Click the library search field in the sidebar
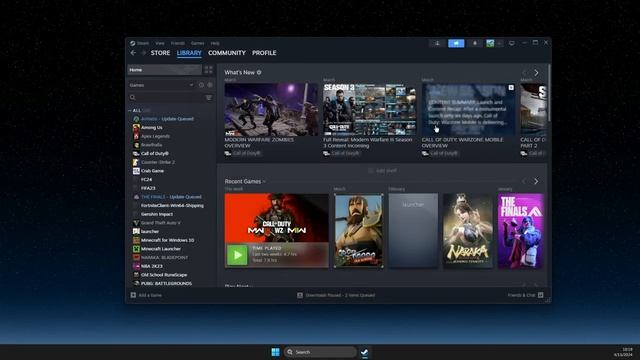This screenshot has width=640, height=360. [167, 98]
